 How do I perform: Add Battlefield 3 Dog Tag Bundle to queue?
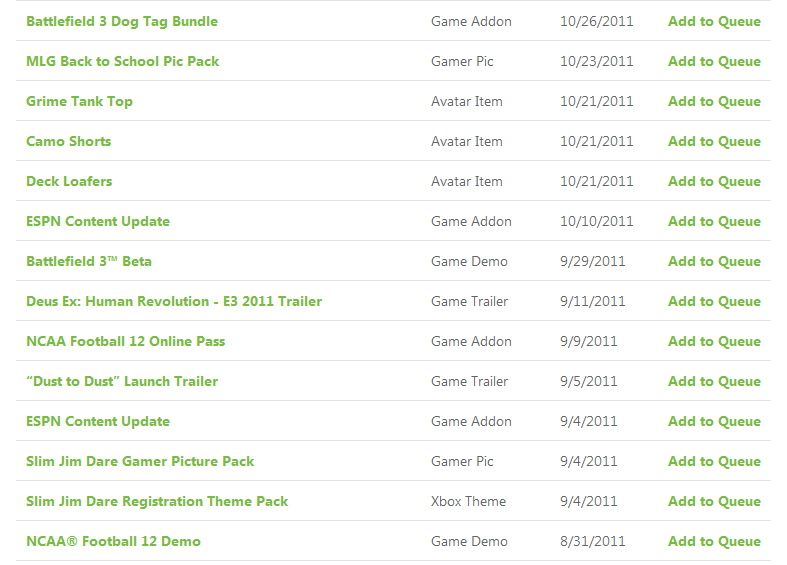click(714, 22)
